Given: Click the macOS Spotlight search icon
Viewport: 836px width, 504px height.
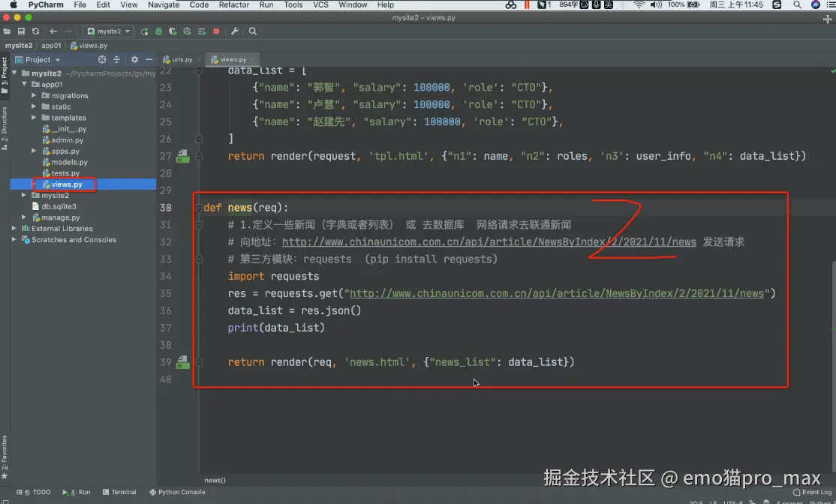Looking at the screenshot, I should pyautogui.click(x=797, y=4).
